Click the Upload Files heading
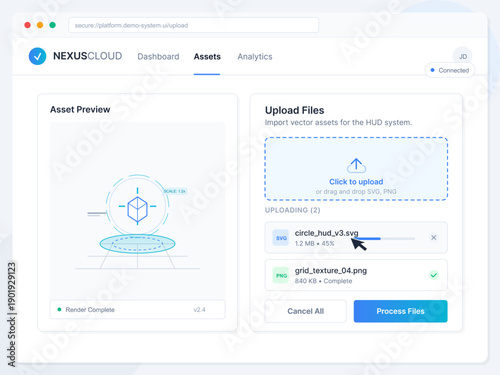 pos(294,110)
